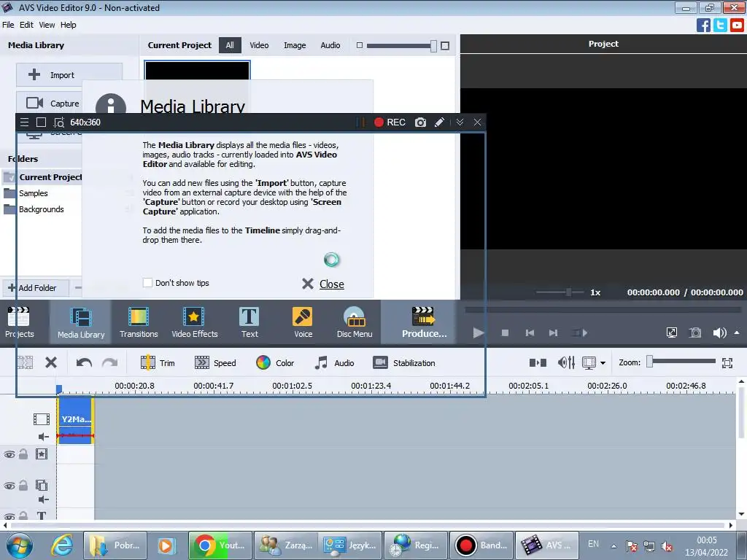Switch to the Audio filter tab
The image size is (747, 560).
click(x=330, y=45)
